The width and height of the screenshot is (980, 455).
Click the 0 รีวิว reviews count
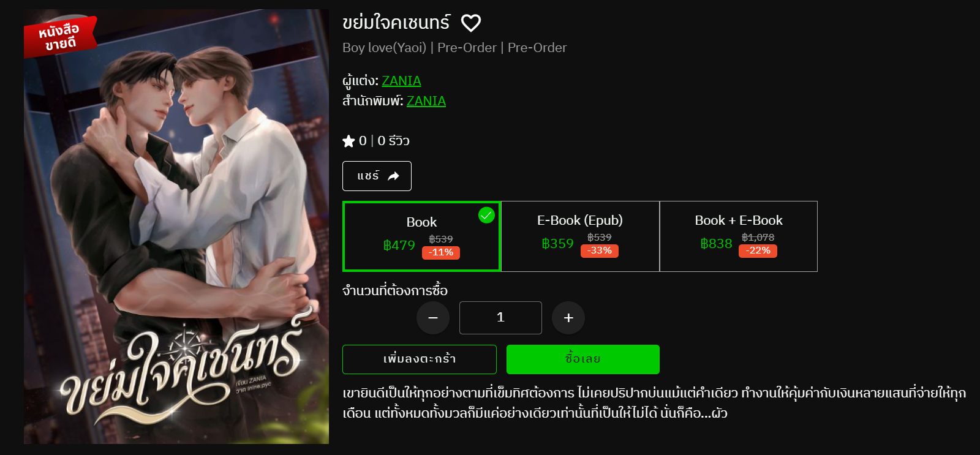click(x=393, y=141)
